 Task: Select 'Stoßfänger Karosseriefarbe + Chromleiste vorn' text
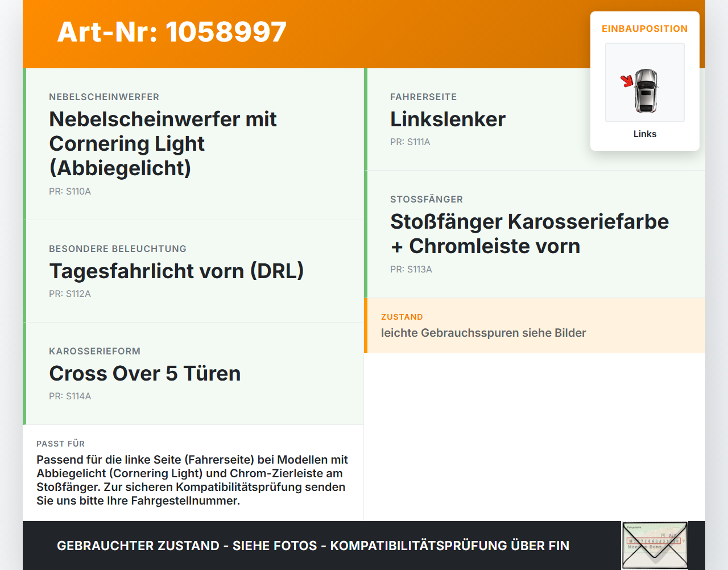[x=530, y=234]
